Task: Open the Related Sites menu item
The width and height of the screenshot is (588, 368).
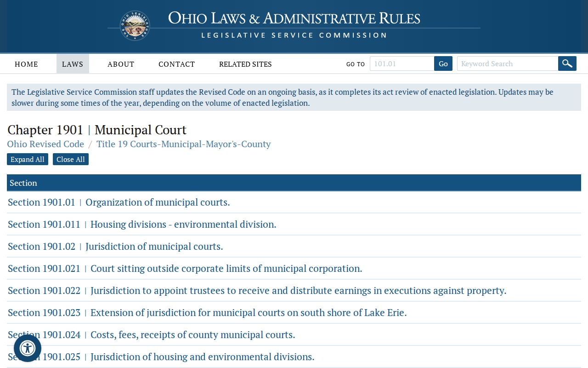Action: [x=245, y=64]
